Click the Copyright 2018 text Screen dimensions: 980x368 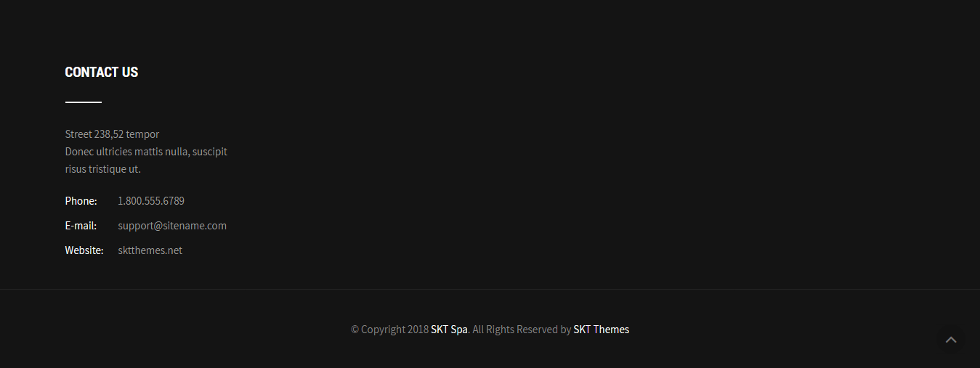394,330
